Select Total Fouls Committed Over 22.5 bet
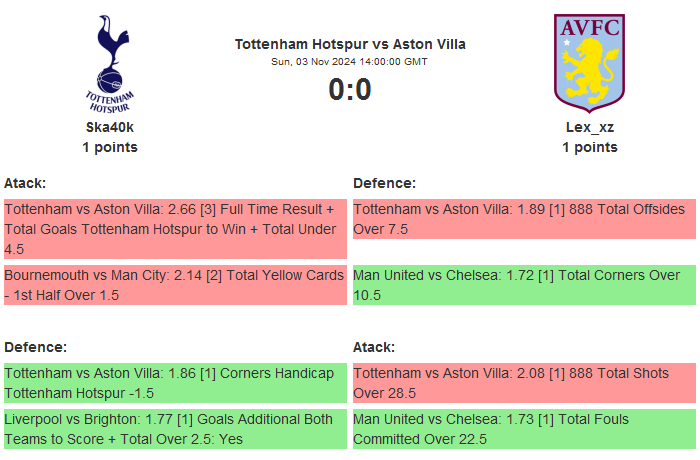The image size is (700, 460). tap(524, 429)
